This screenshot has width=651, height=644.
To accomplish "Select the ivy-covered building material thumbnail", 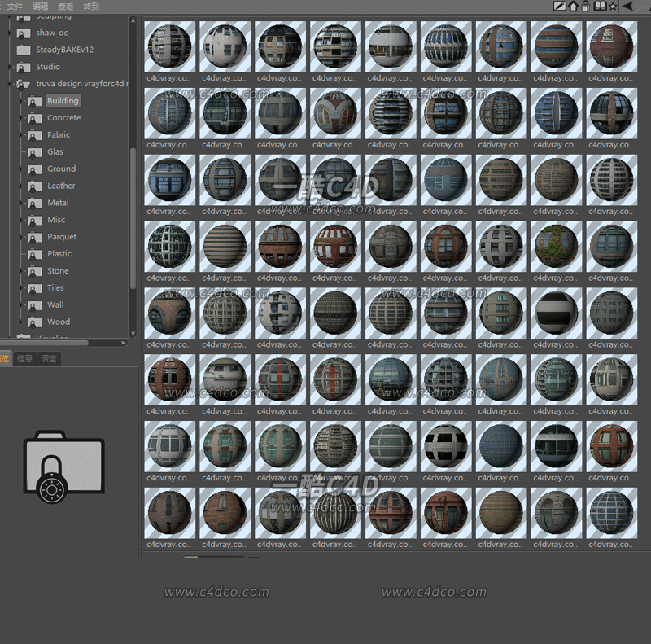I will point(557,247).
